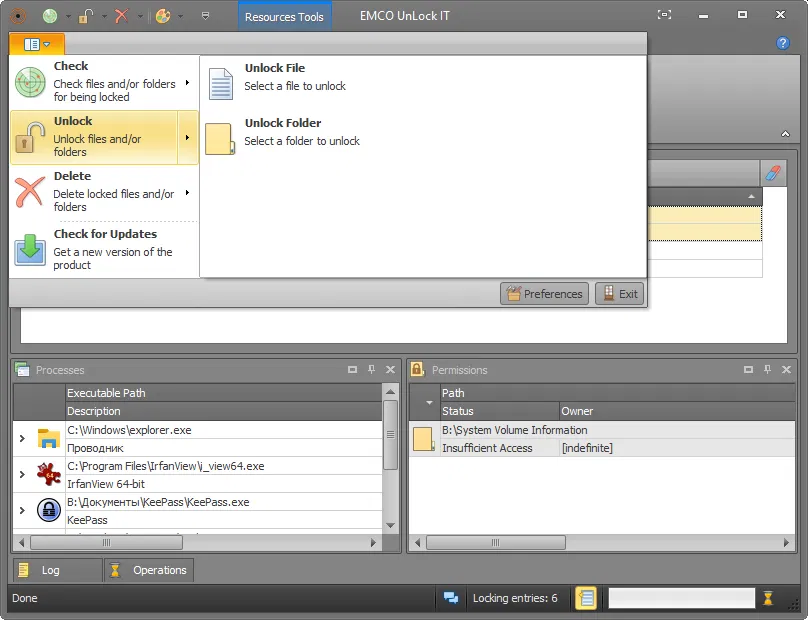Toggle auto-hide pin on Permissions panel

pyautogui.click(x=767, y=370)
